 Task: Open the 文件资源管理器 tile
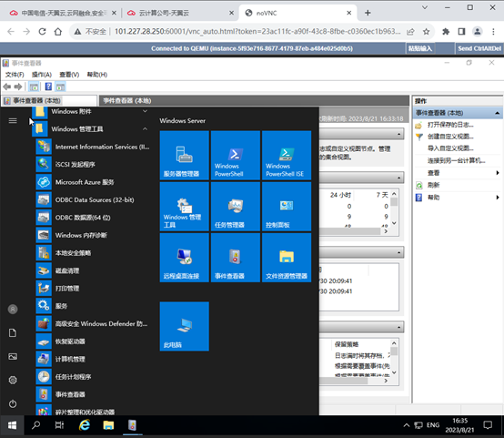click(x=287, y=258)
